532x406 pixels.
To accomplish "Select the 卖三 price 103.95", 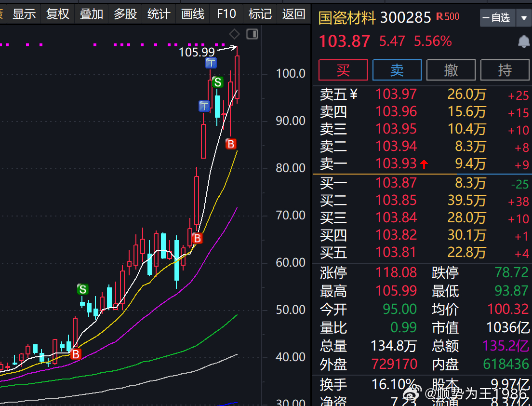I will click(x=396, y=129).
